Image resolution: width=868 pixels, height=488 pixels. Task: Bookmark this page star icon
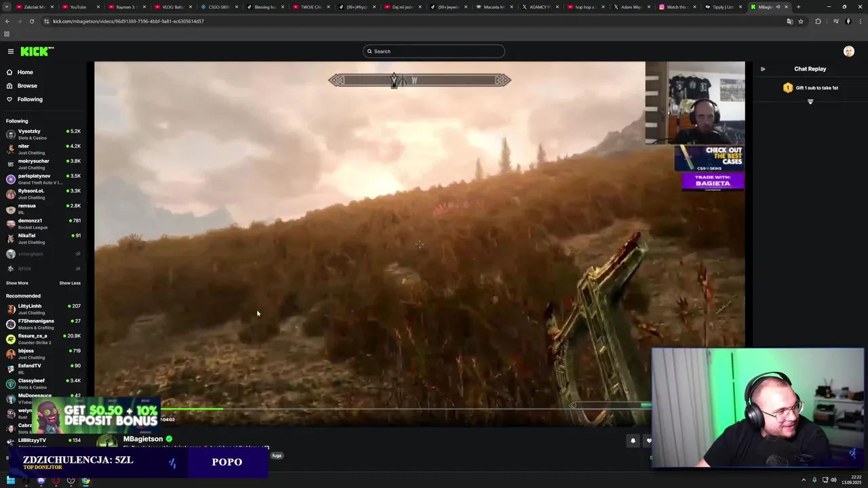coord(801,21)
